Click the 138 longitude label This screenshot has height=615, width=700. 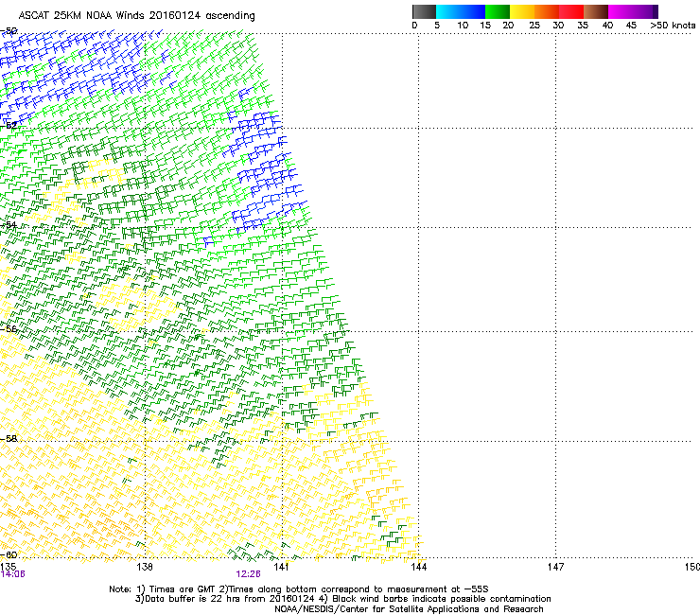[x=145, y=567]
